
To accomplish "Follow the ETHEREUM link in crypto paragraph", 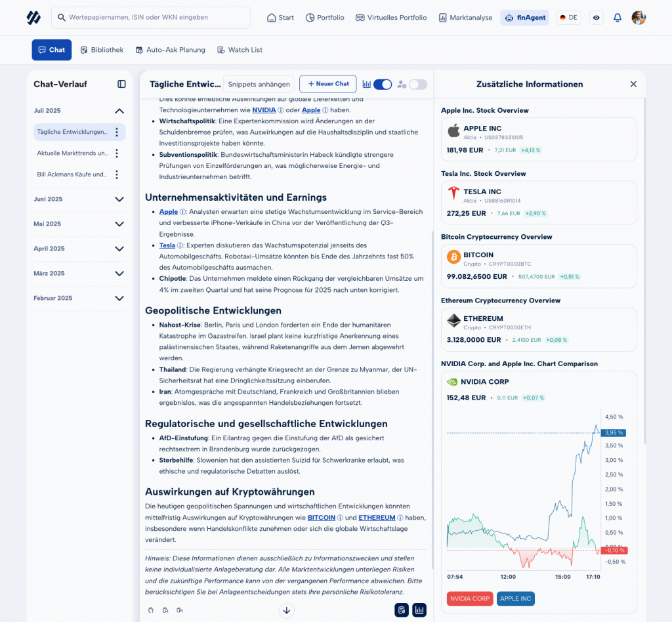I will coord(377,518).
